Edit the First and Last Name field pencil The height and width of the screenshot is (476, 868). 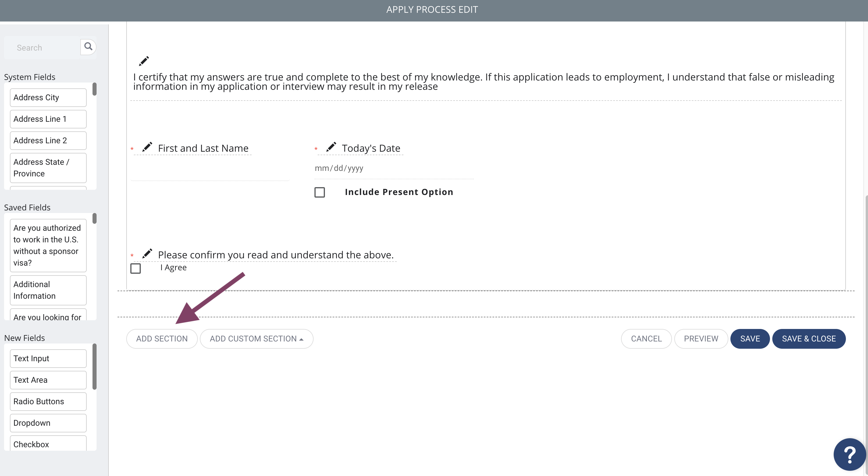tap(147, 147)
